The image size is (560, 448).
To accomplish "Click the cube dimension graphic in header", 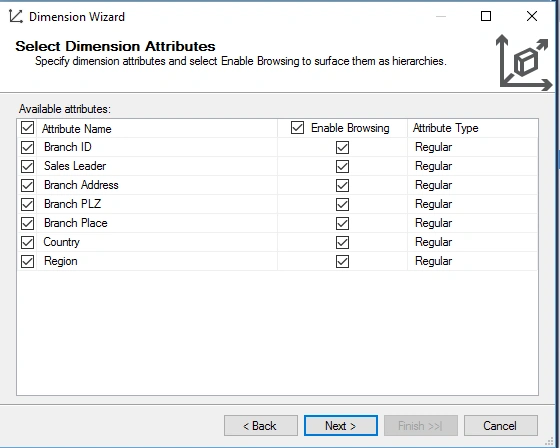I will pos(524,63).
